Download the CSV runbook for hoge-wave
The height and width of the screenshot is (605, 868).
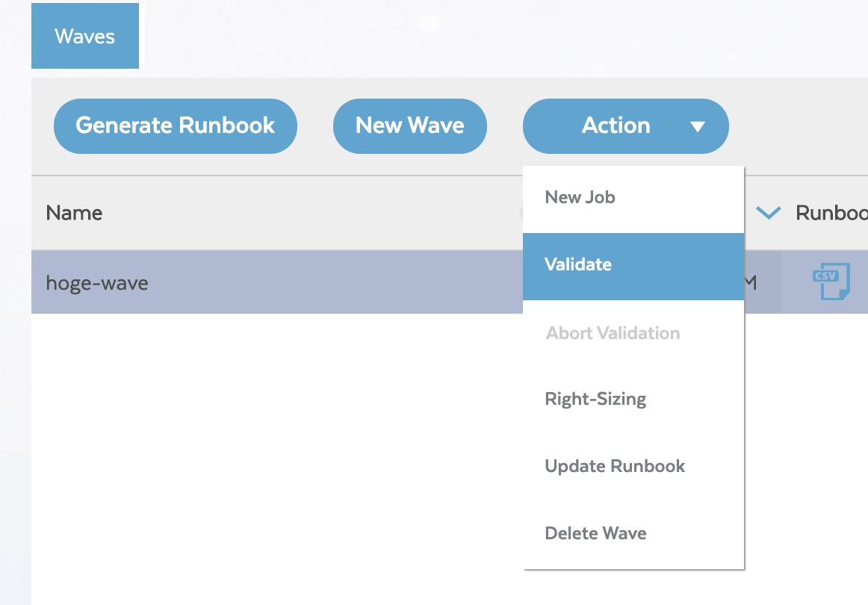click(x=831, y=282)
